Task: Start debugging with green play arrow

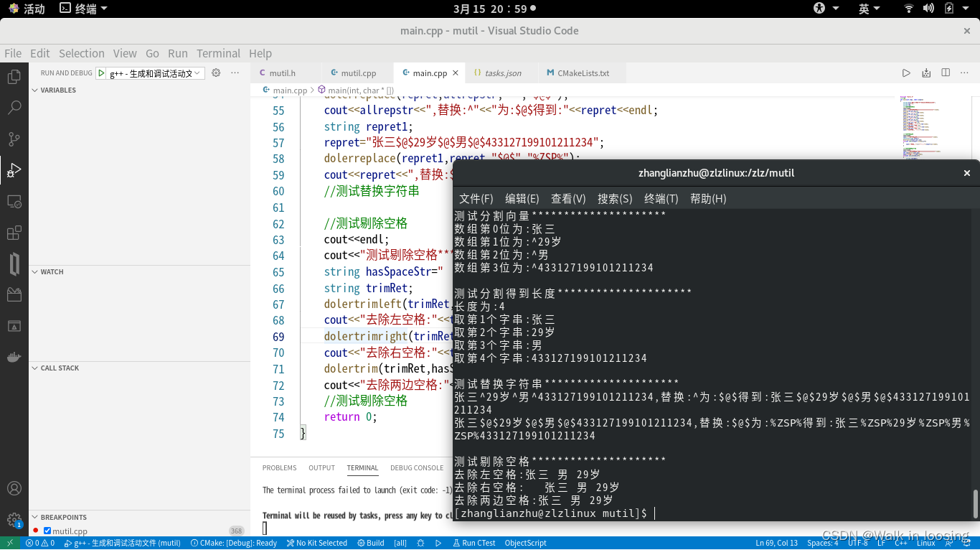Action: pyautogui.click(x=101, y=73)
